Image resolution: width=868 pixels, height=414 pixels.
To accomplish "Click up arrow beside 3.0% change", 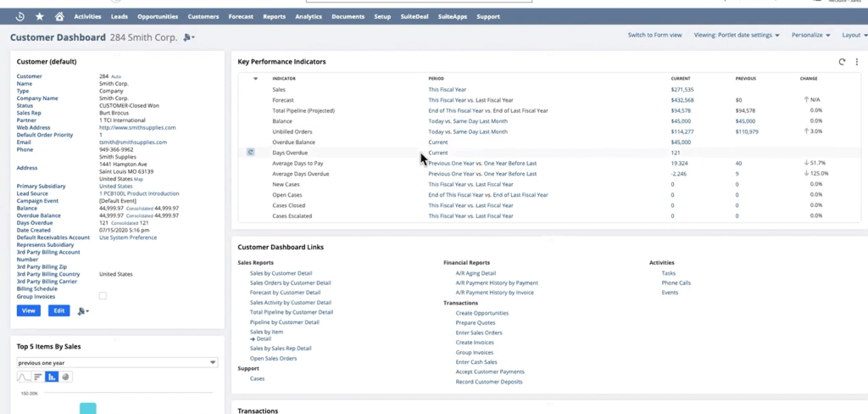I will [x=806, y=131].
